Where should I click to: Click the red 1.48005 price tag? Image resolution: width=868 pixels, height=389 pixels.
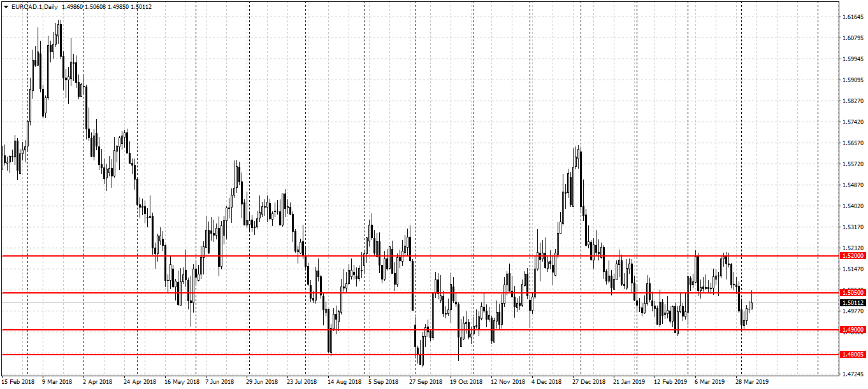853,355
